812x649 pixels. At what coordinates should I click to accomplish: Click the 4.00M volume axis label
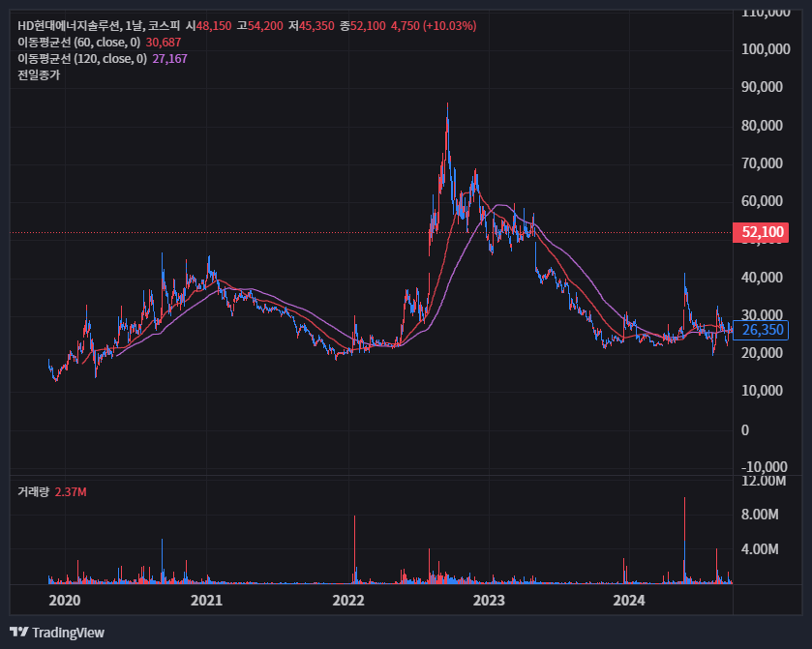760,549
